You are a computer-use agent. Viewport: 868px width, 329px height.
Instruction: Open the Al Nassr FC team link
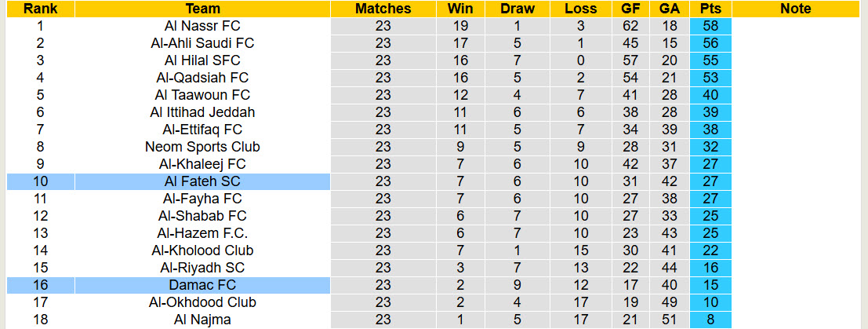(x=202, y=26)
